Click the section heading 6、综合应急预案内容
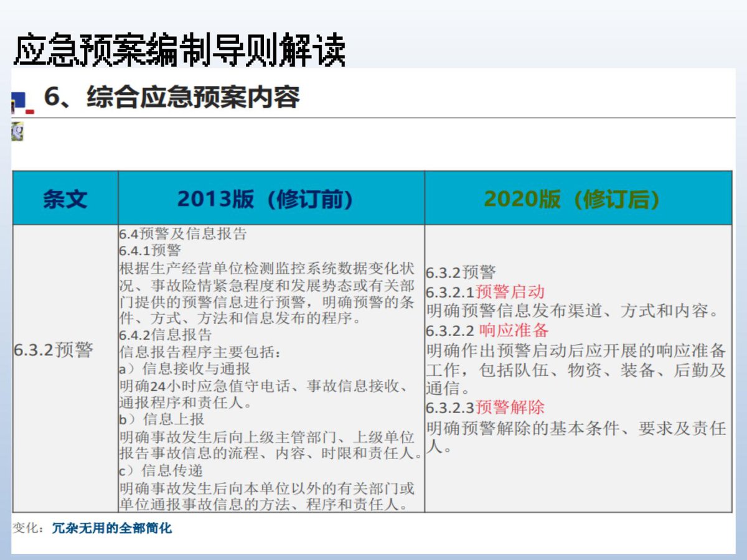The height and width of the screenshot is (560, 747). 172,98
